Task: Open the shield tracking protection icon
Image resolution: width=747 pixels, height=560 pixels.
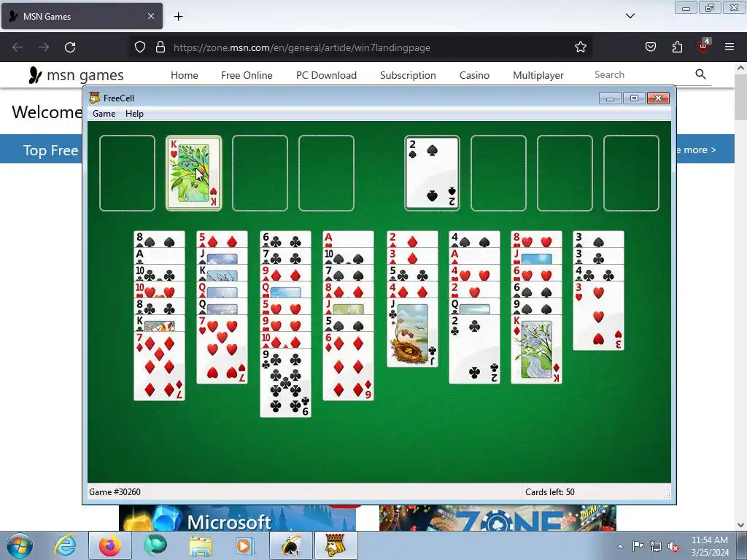Action: (x=139, y=47)
